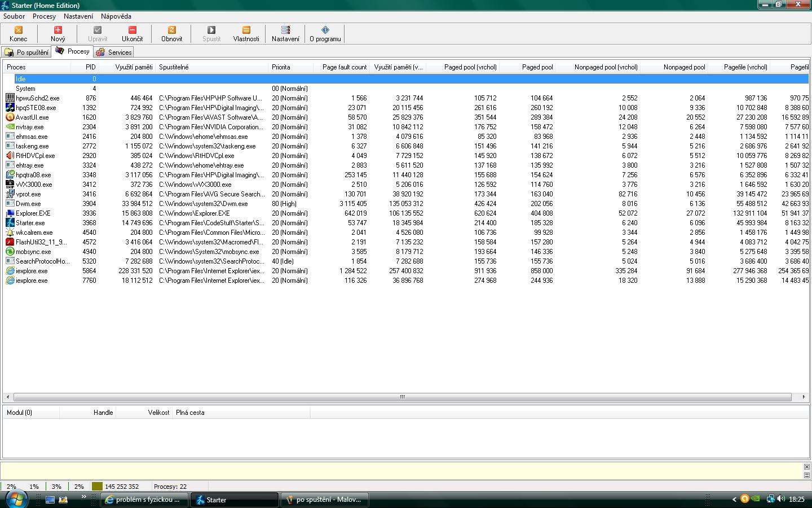The width and height of the screenshot is (812, 508).
Task: Click the olive memory color box in status bar
Action: coord(97,487)
